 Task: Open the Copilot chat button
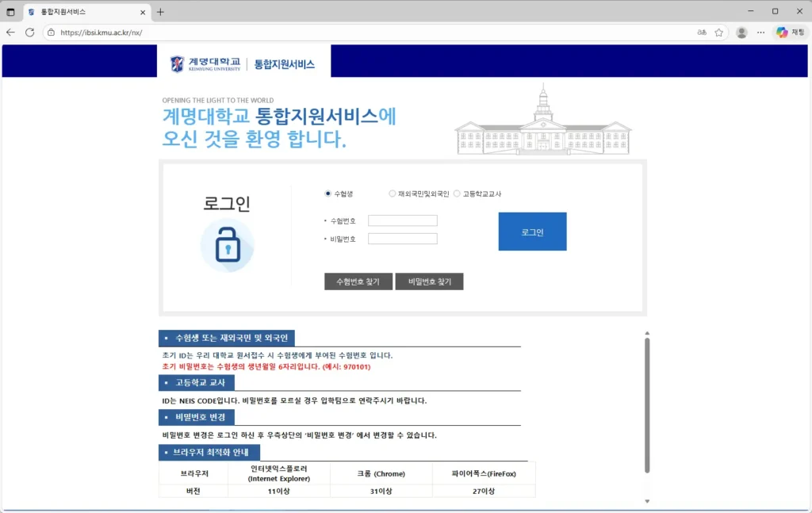[791, 33]
